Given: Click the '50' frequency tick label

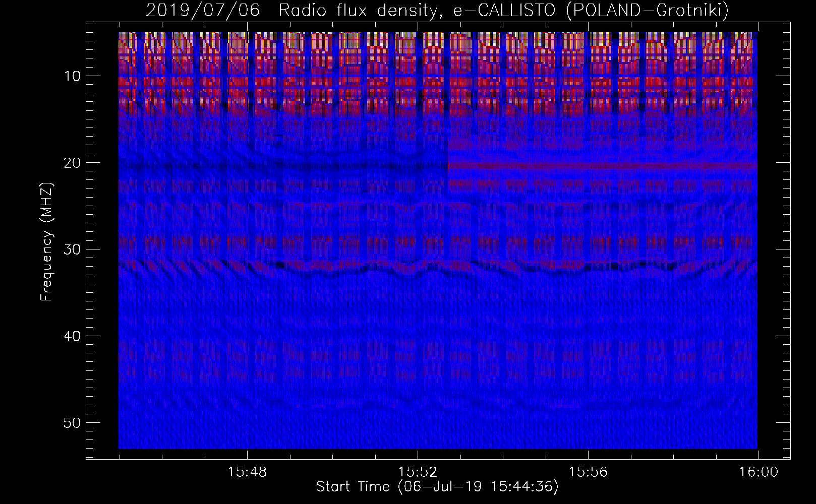Looking at the screenshot, I should [x=73, y=423].
